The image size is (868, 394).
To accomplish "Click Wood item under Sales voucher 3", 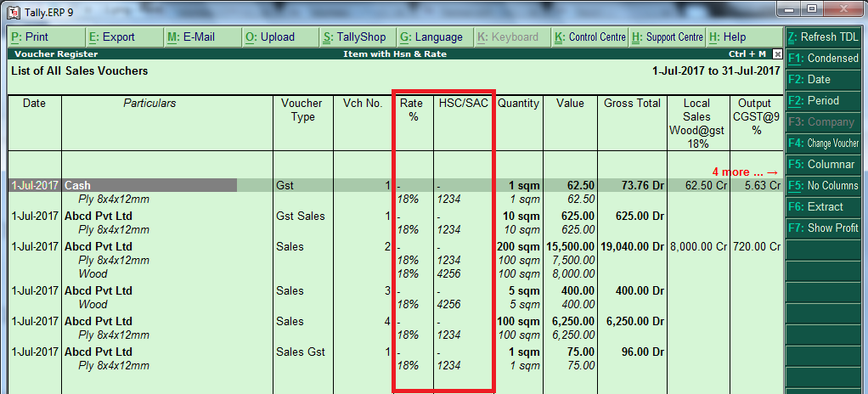I will coord(93,304).
